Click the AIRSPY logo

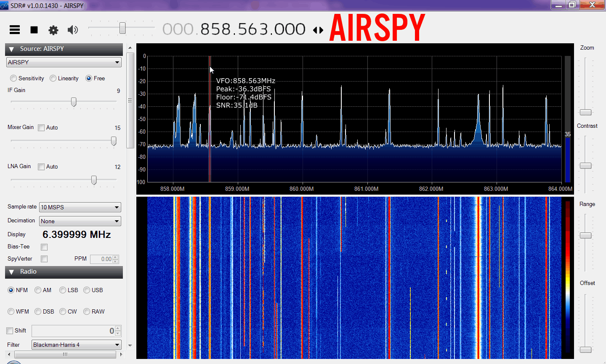tap(377, 28)
